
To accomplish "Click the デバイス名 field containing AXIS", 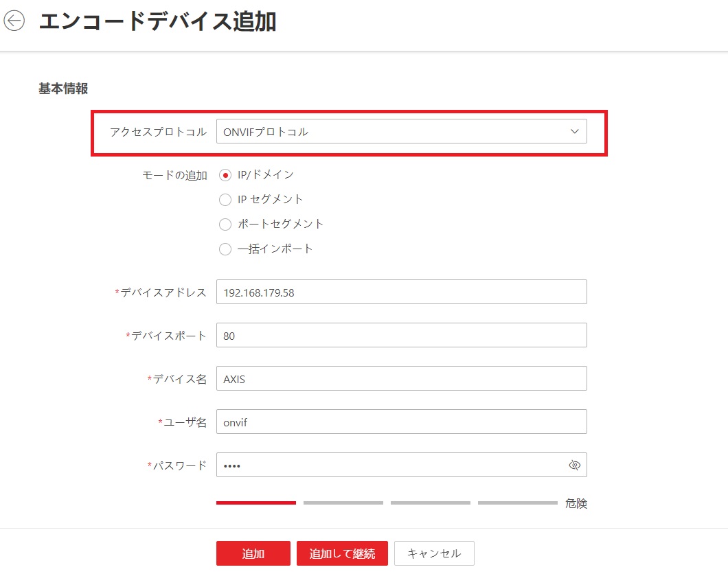I will pyautogui.click(x=402, y=378).
